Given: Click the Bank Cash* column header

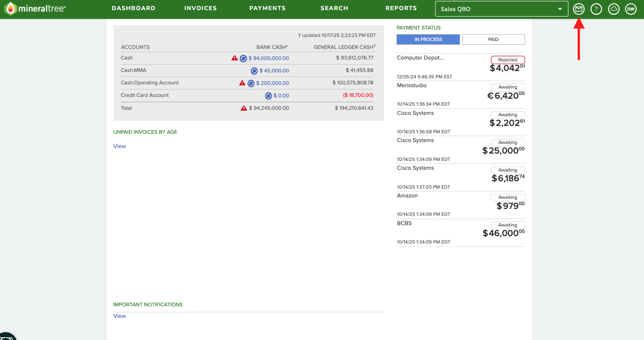Looking at the screenshot, I should click(272, 47).
